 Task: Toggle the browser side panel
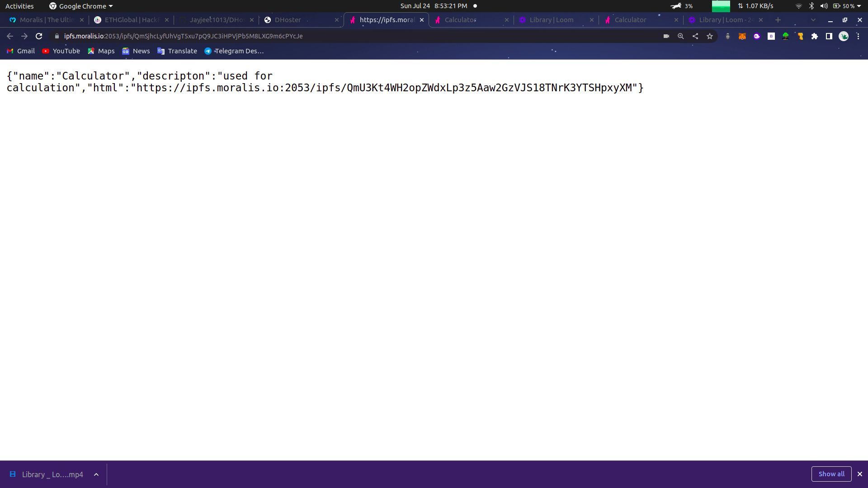[829, 36]
